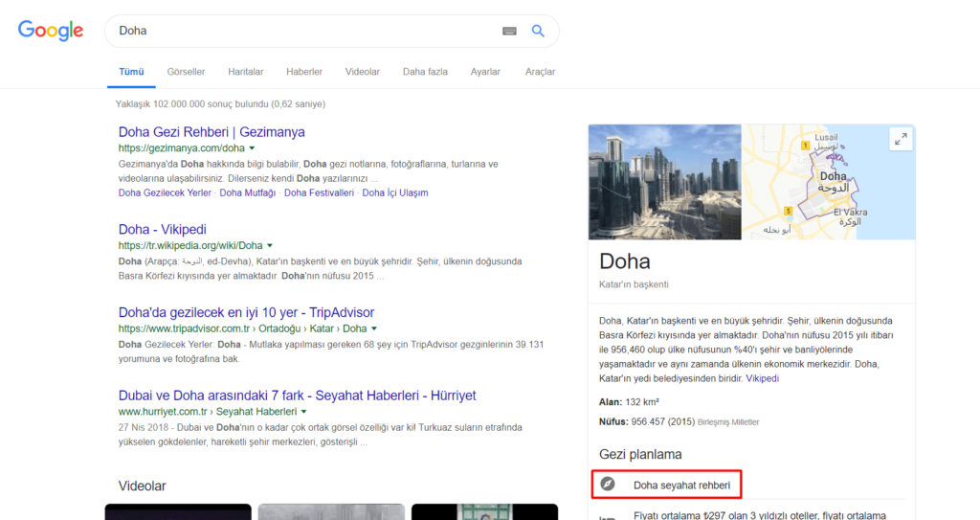Open the first video thumbnail under Videolar
The height and width of the screenshot is (520, 980).
[178, 512]
